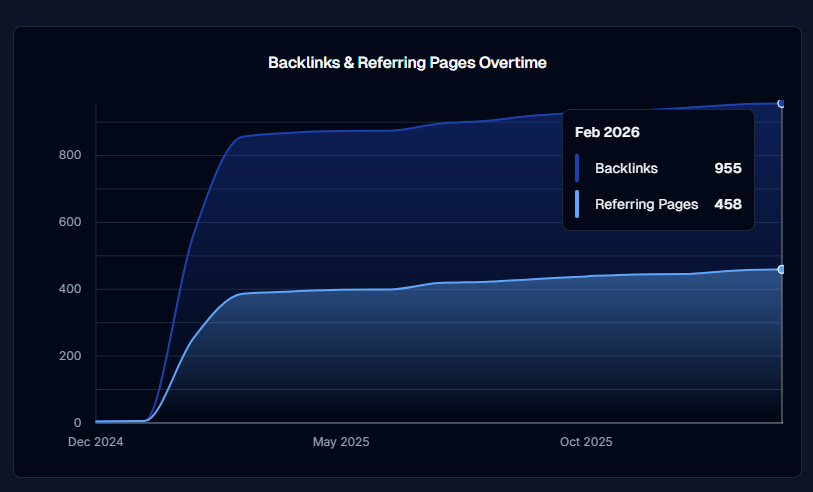813x492 pixels.
Task: Click the 200 y-axis label
Action: click(x=69, y=356)
